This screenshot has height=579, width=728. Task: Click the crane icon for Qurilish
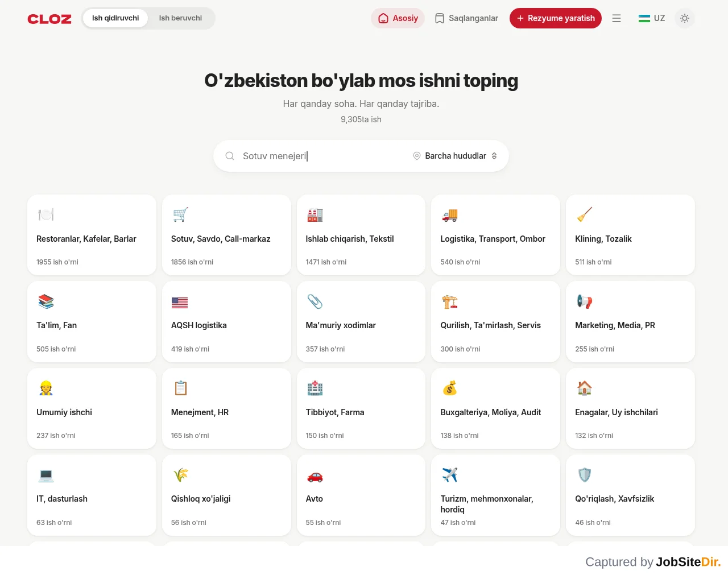point(450,301)
